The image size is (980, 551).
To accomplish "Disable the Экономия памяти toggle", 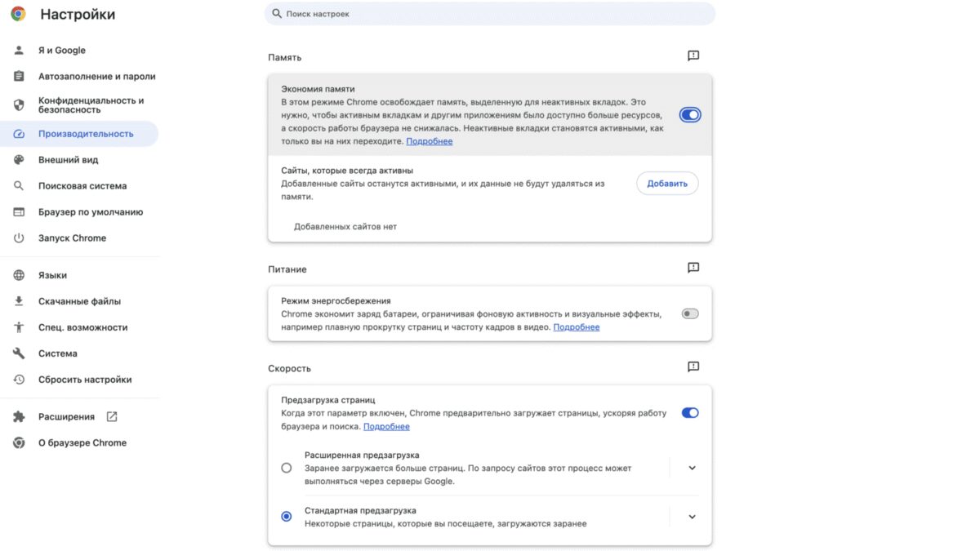I will coord(689,114).
